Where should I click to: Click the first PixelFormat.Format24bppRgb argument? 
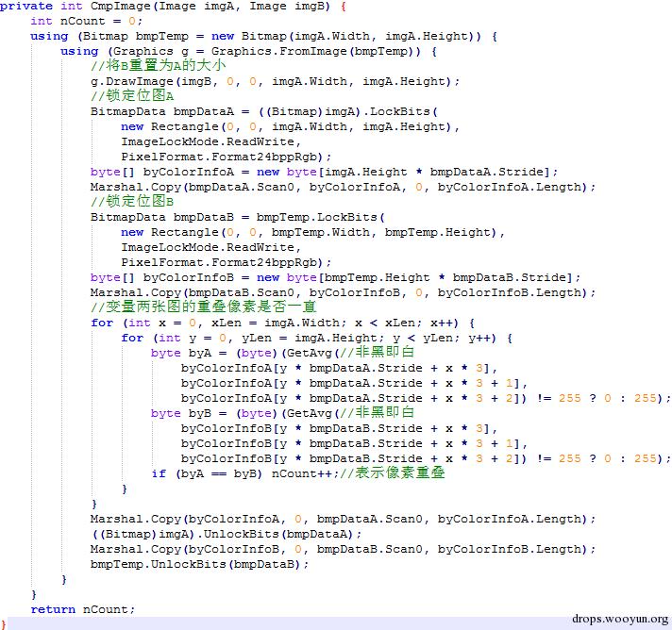click(x=226, y=157)
